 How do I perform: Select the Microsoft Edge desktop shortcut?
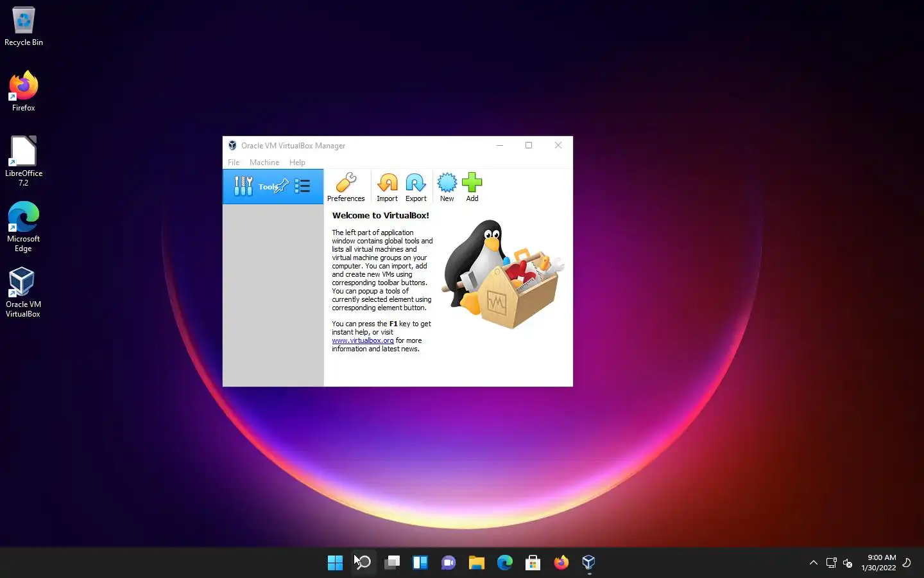(x=24, y=227)
